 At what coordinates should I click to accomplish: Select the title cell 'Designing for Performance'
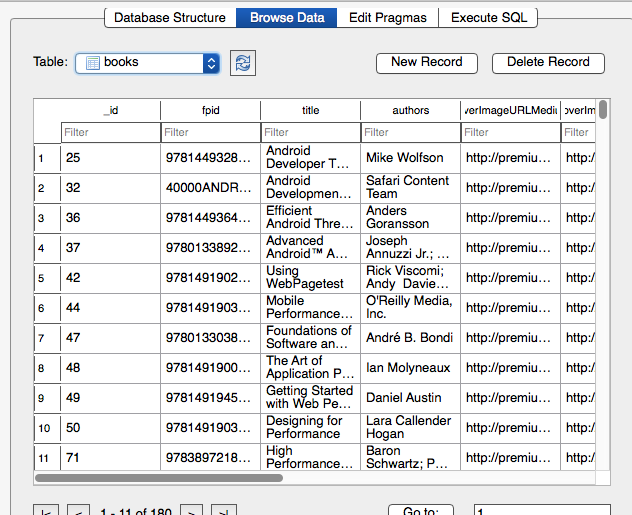point(310,428)
